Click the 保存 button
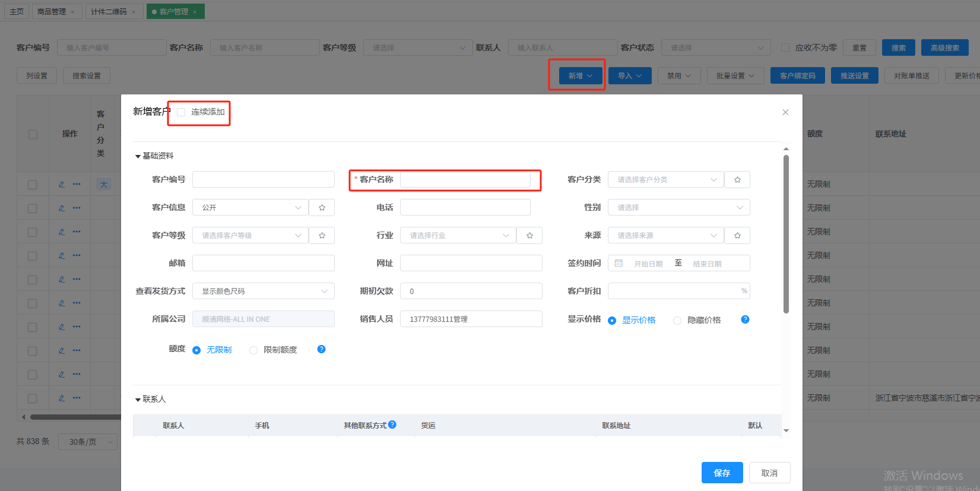Screen dimensions: 980x491 pos(722,473)
